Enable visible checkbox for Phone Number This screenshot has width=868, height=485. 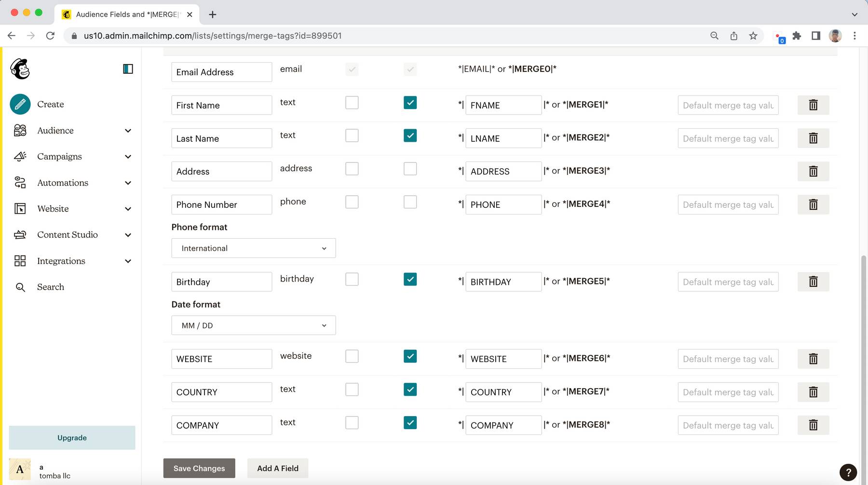tap(410, 202)
